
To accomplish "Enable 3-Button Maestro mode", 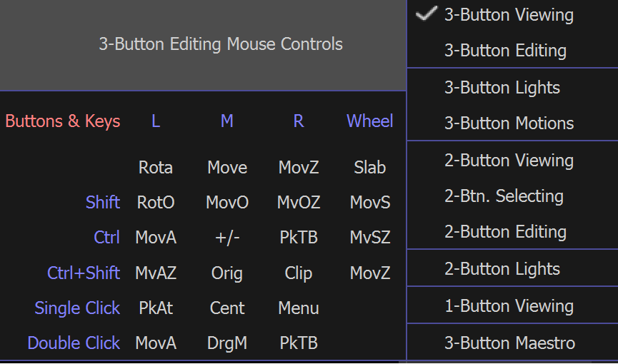I will 509,343.
